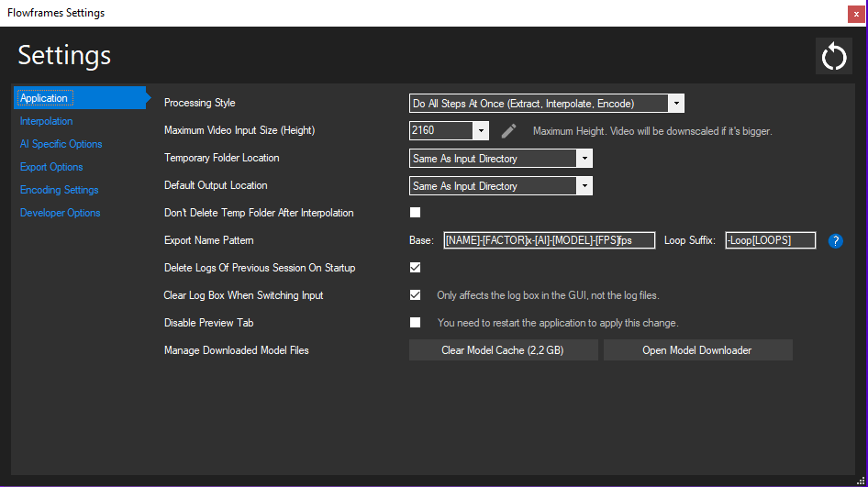Click the Export Name Pattern label

(x=208, y=240)
